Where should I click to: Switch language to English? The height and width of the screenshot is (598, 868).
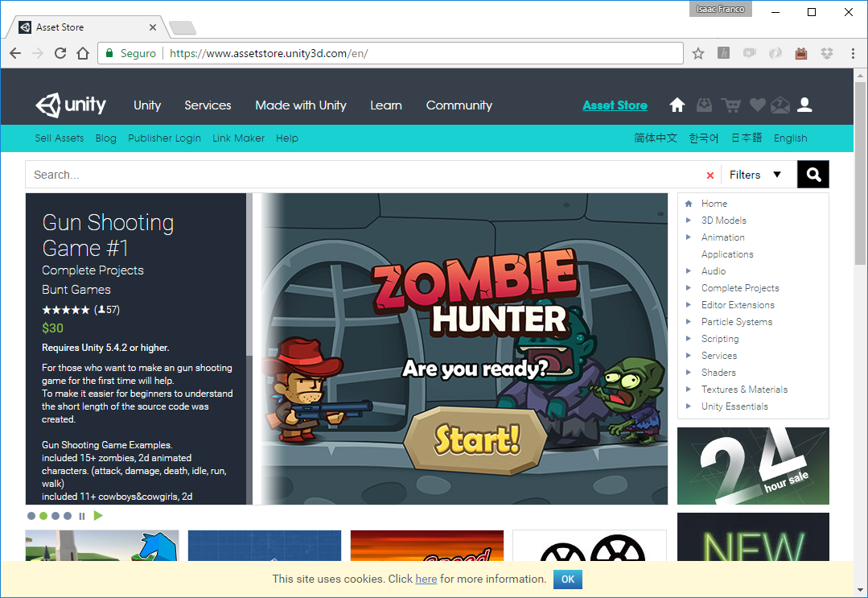point(791,138)
